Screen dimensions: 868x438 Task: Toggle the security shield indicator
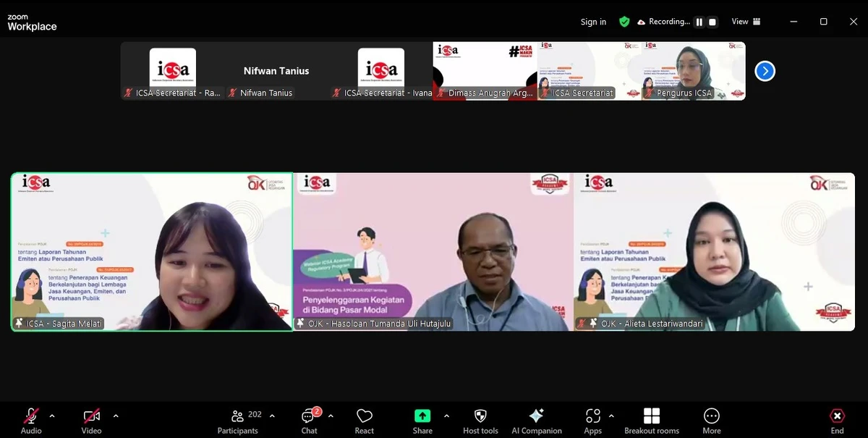coord(624,22)
